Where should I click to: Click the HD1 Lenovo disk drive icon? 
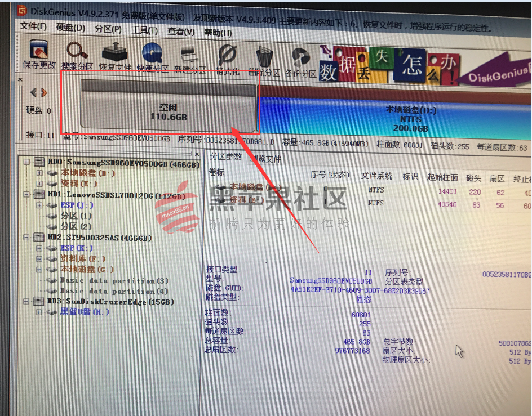point(39,194)
